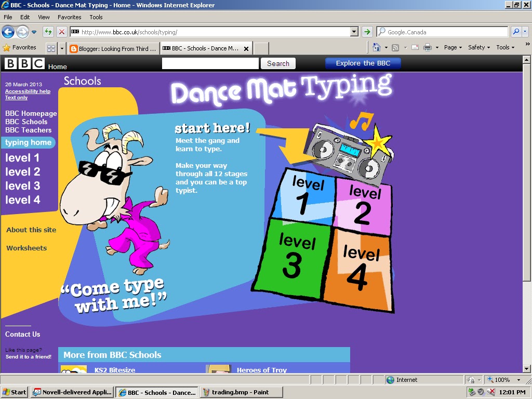Click the browser Forward arrow button

point(22,32)
